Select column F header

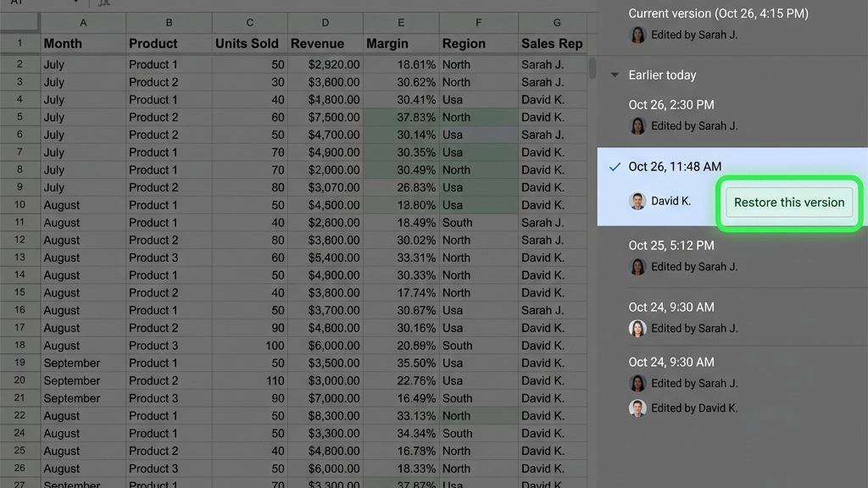(x=478, y=23)
